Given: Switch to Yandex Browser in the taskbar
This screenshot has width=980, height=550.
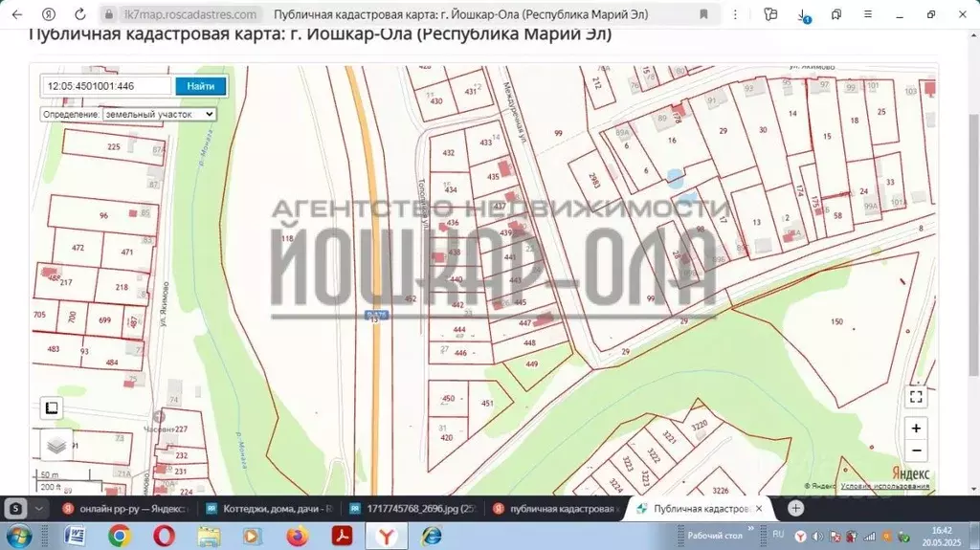Looking at the screenshot, I should (387, 537).
